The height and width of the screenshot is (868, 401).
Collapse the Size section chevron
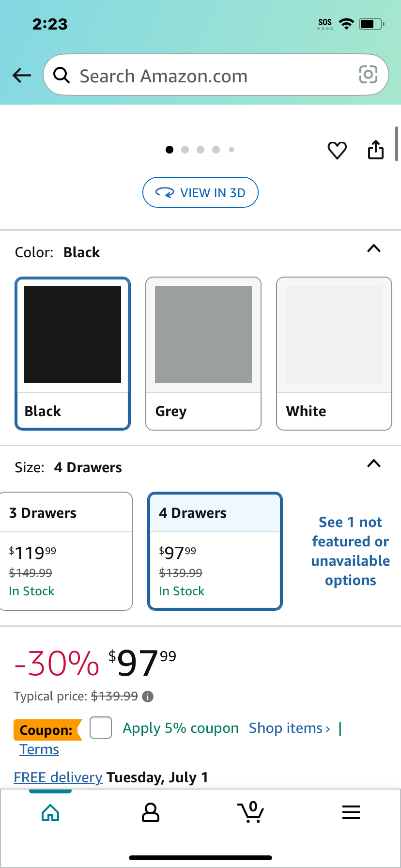coord(374,464)
